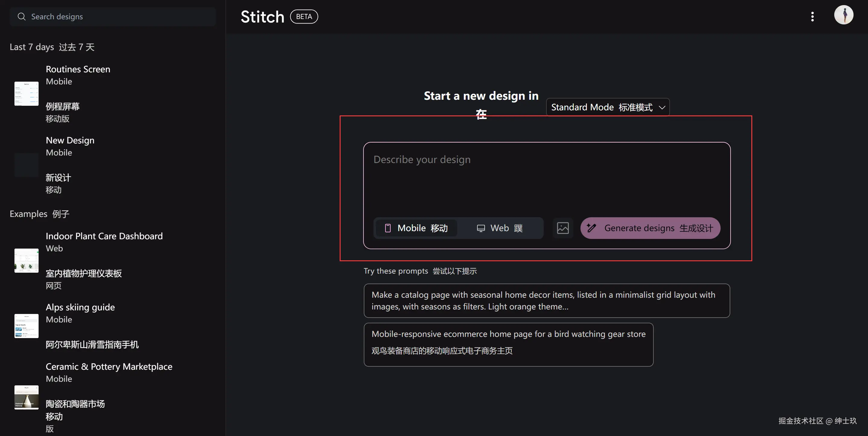Switch design target to Mobile
Screen dimensions: 868x436
click(416, 228)
